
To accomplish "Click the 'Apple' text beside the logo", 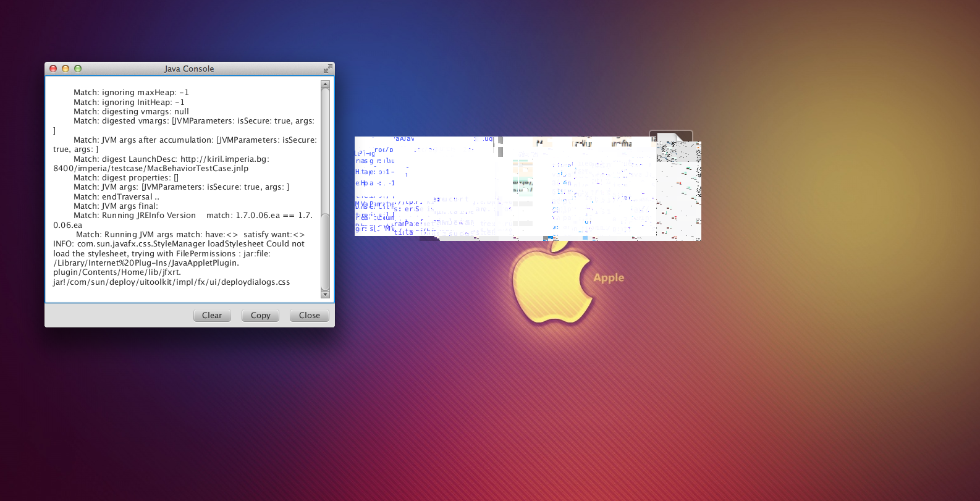I will tap(609, 278).
